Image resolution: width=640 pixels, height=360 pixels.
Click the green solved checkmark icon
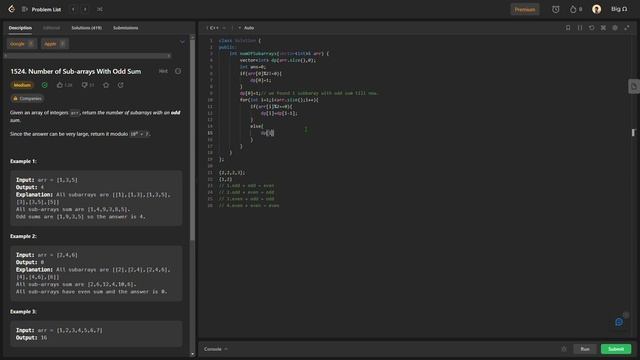(44, 85)
